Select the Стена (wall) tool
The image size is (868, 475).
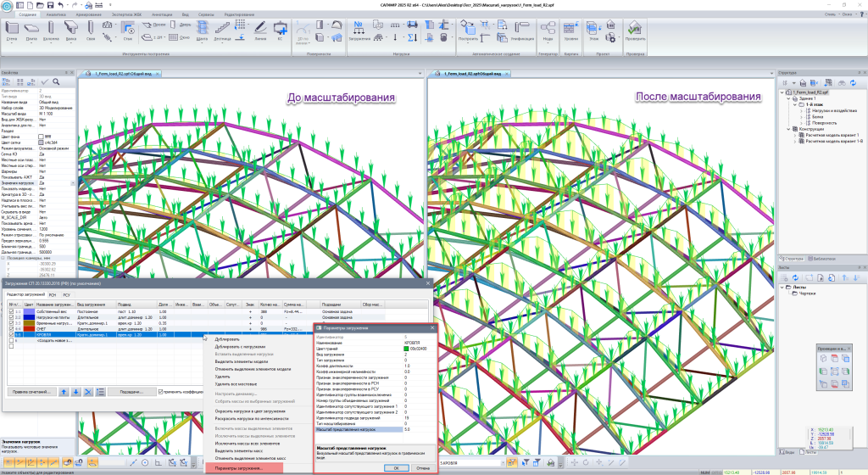pos(12,31)
